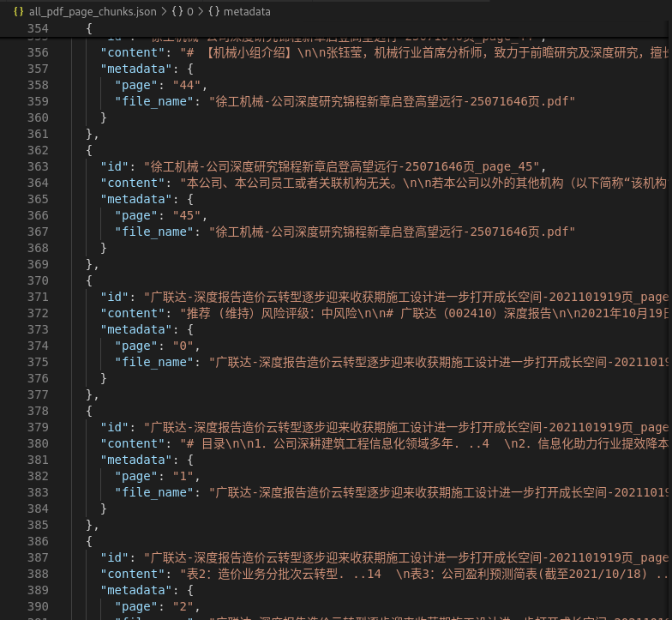Open all_pdf_page_chunks.json breadcrumb item
The width and height of the screenshot is (672, 620).
[93, 12]
